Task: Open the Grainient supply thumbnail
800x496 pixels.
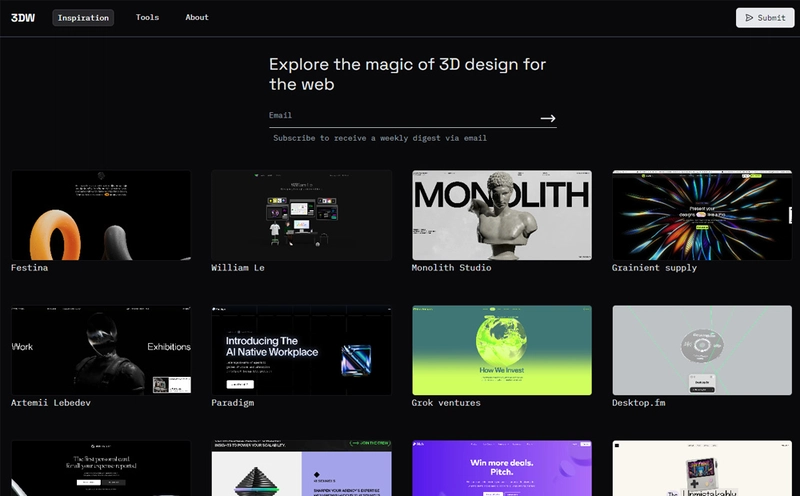Action: point(702,215)
